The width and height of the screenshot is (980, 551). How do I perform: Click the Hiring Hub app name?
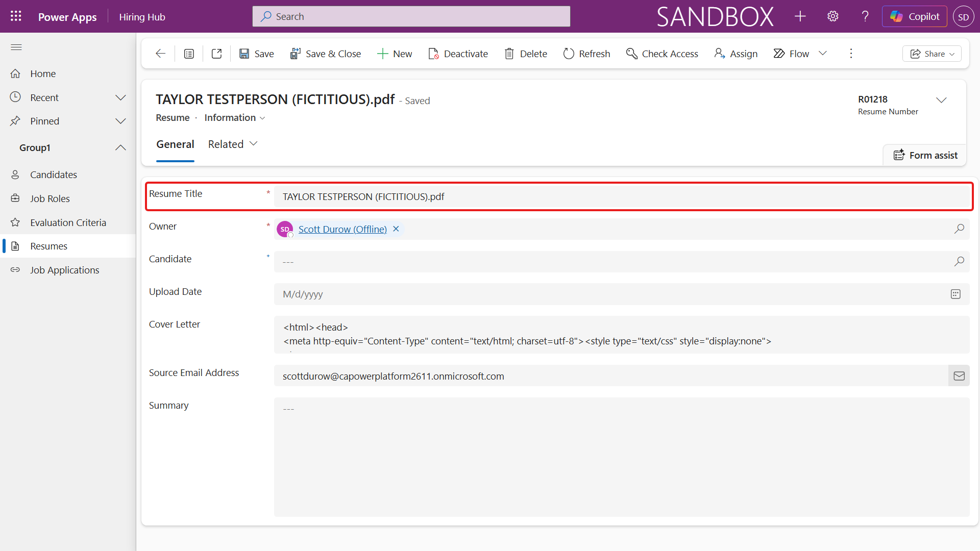(142, 17)
